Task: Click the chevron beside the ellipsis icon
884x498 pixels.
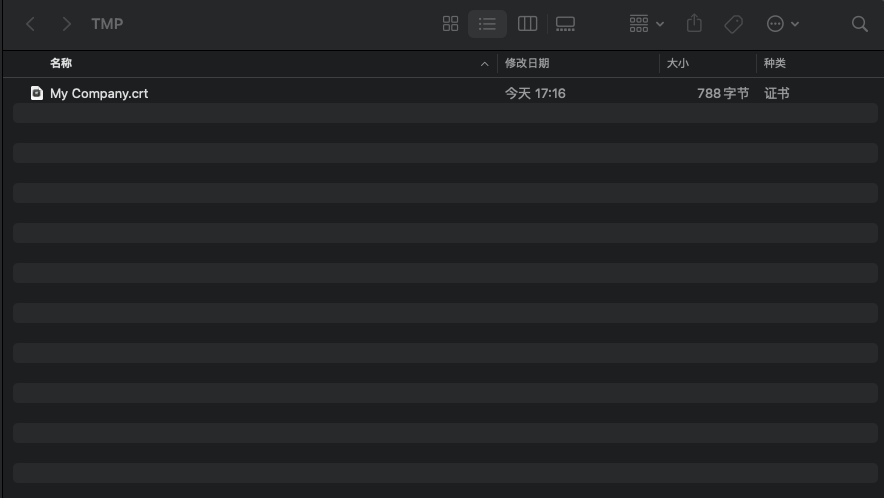Action: (x=795, y=24)
